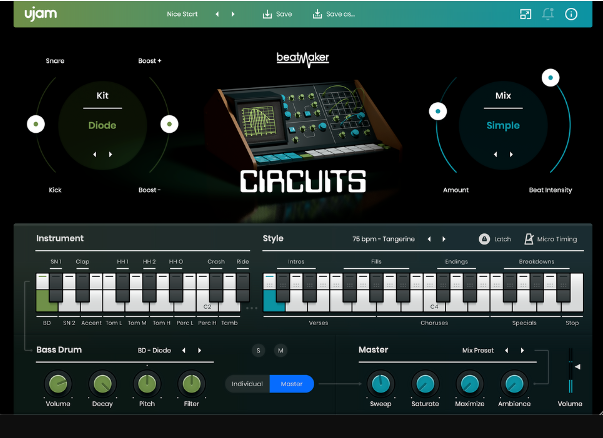Click the Save as... label
Image resolution: width=603 pixels, height=438 pixels.
(x=341, y=14)
